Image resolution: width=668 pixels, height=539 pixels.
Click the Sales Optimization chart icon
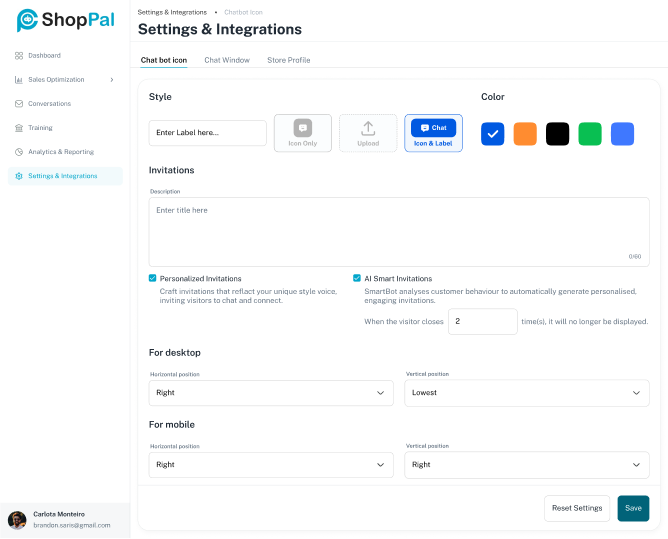[19, 80]
